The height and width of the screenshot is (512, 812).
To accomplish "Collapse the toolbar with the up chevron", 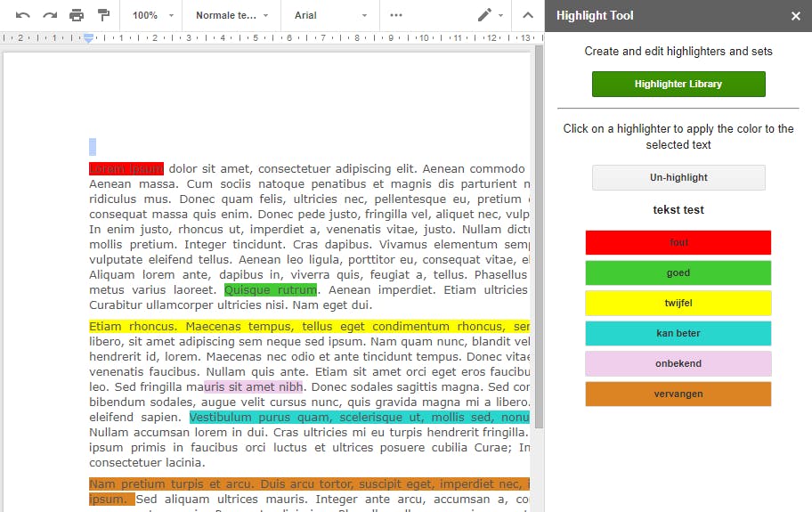I will coord(528,15).
